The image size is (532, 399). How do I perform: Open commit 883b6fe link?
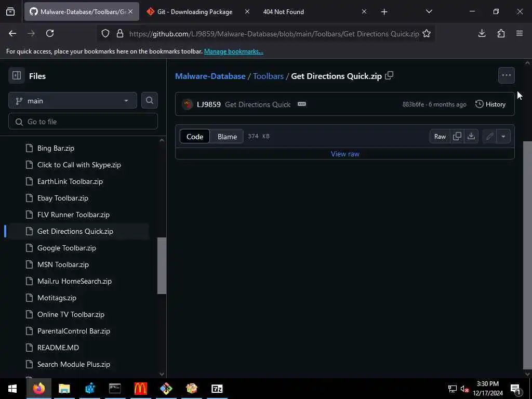coord(413,104)
